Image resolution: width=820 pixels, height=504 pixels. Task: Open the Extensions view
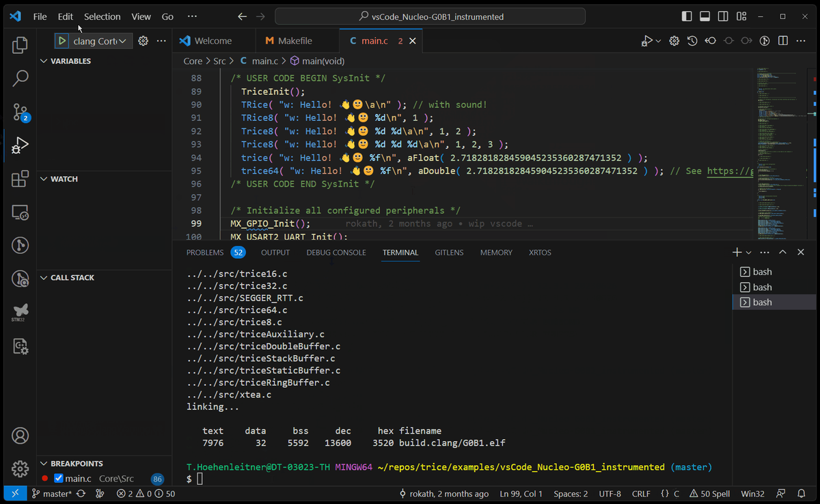20,179
